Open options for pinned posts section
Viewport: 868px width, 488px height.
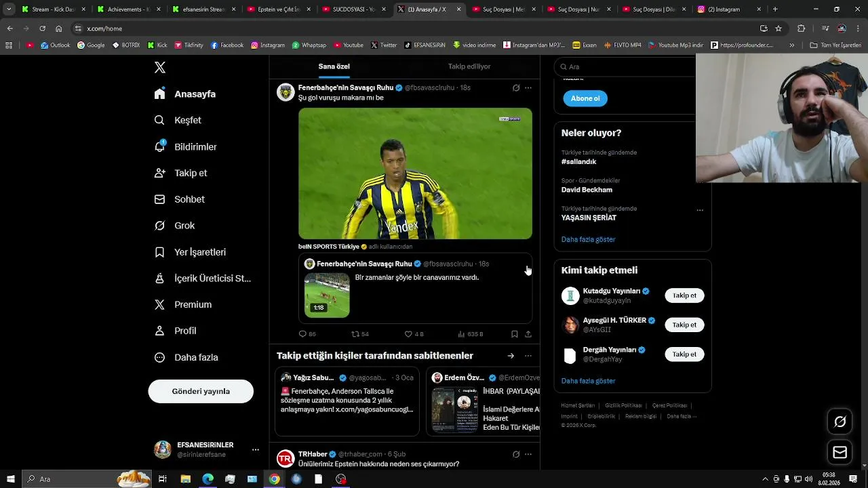pos(528,356)
